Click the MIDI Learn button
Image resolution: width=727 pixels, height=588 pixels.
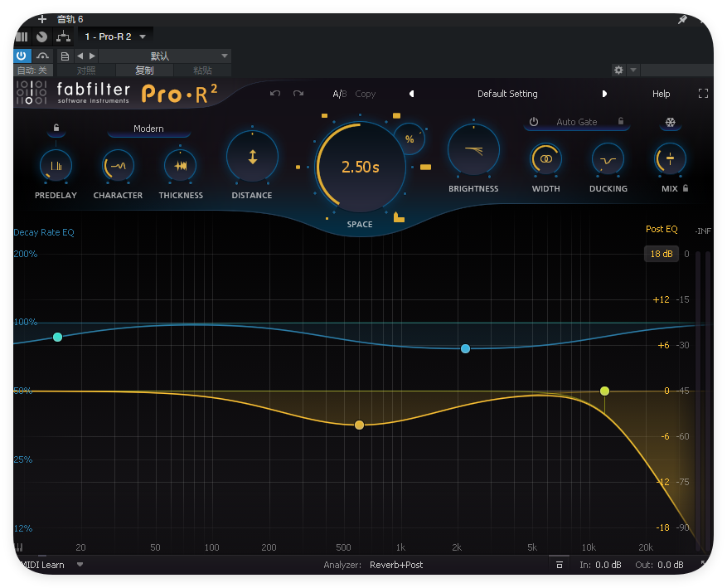point(42,565)
